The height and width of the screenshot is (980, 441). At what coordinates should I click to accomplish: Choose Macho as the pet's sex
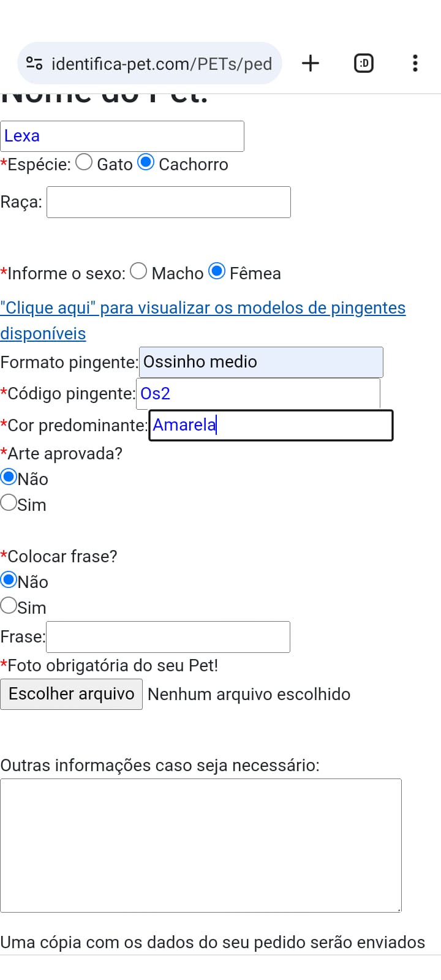coord(138,271)
